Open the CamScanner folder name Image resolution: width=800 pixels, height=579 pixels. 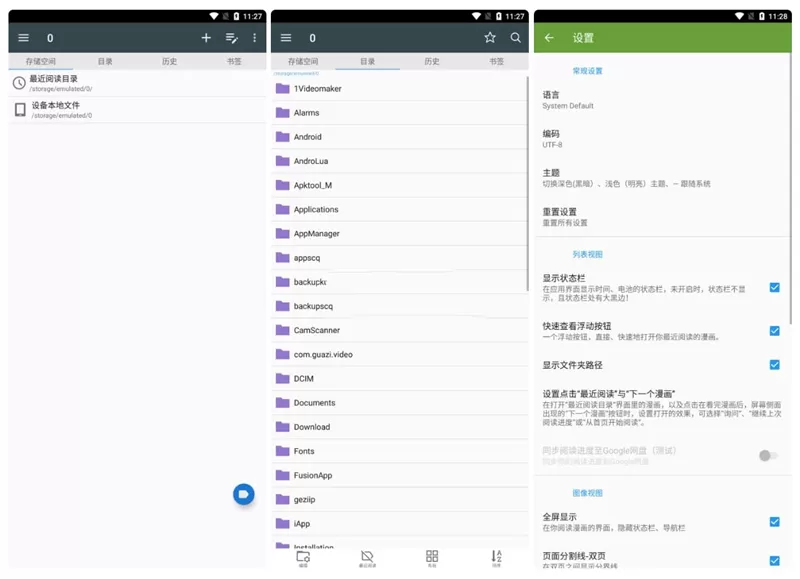coord(317,330)
